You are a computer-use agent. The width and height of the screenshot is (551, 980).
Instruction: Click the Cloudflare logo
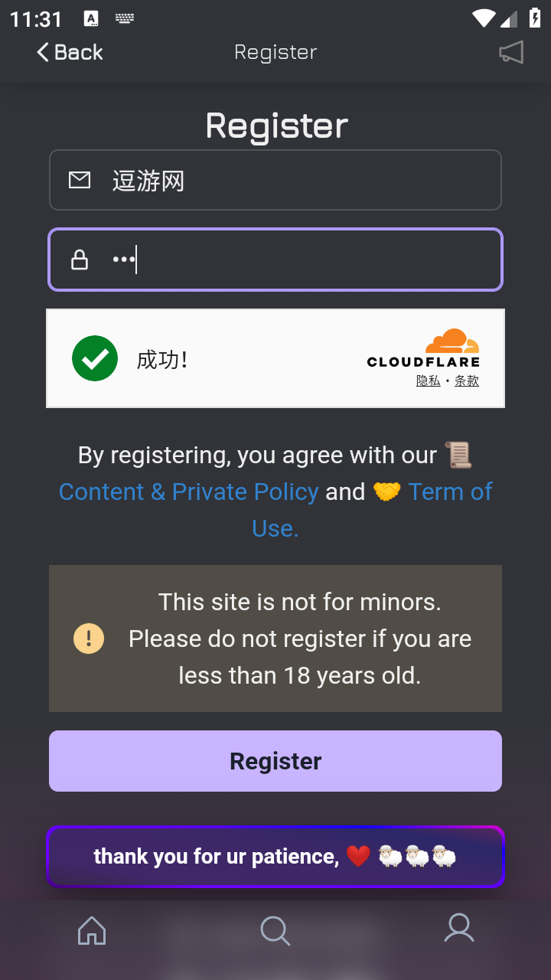point(423,349)
